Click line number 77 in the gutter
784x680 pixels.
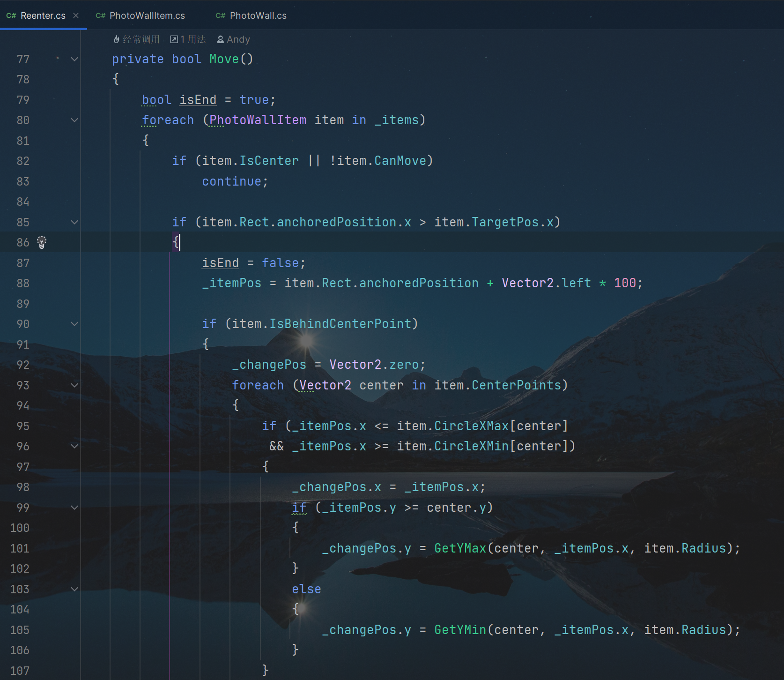[23, 59]
